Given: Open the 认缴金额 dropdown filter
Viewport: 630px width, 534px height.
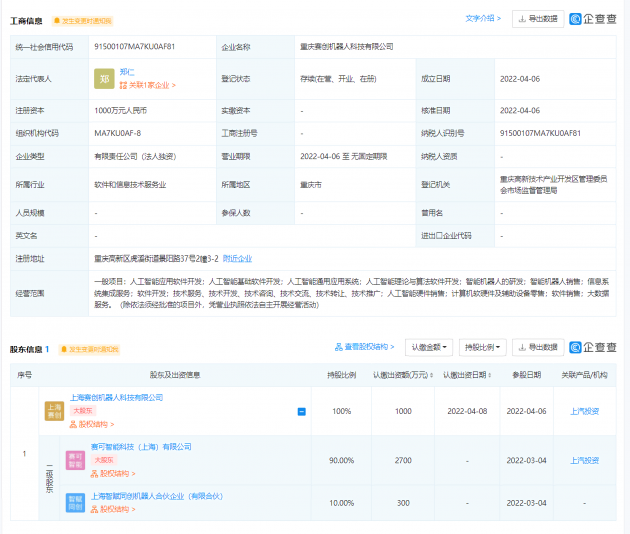Looking at the screenshot, I should [x=429, y=347].
